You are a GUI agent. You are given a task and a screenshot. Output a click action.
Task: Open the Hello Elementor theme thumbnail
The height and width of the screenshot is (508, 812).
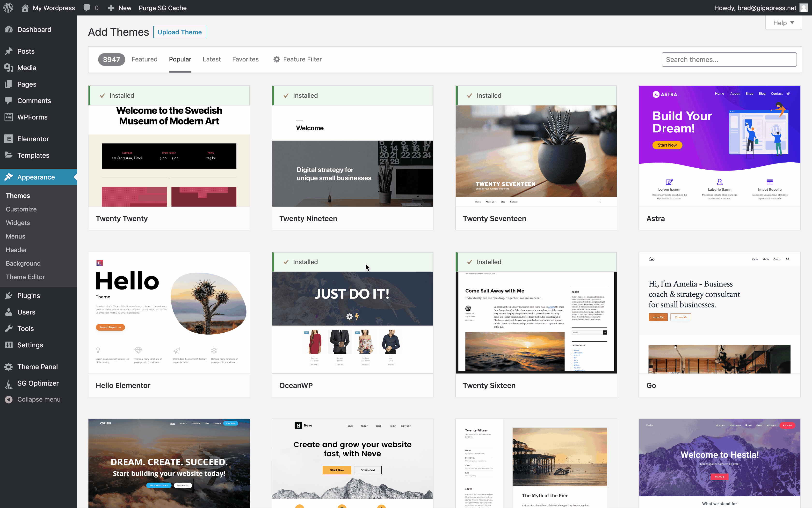click(x=169, y=313)
